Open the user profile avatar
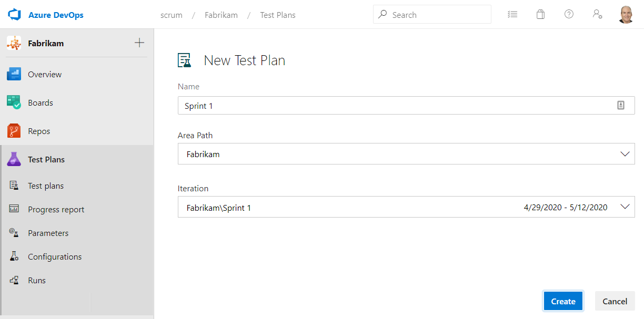The image size is (644, 319). 626,15
